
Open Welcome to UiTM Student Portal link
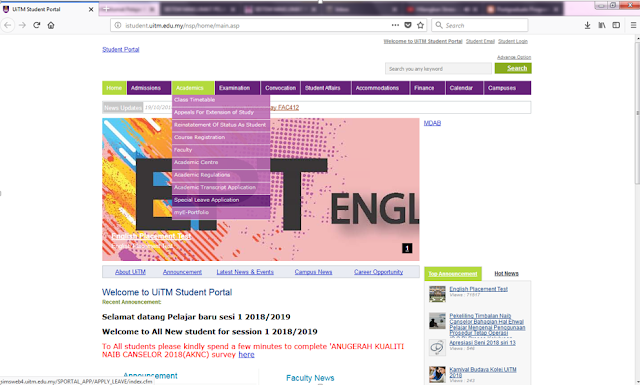[423, 41]
